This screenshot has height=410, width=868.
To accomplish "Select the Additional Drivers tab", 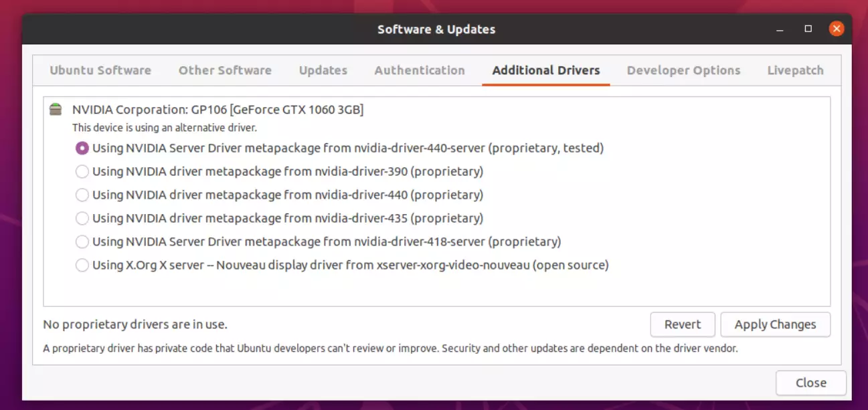I will [x=546, y=70].
